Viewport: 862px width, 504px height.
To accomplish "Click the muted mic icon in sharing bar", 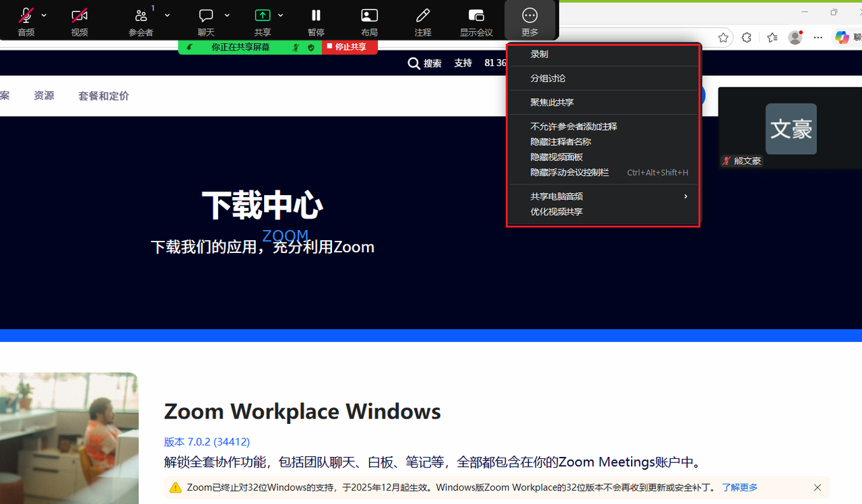I will coord(296,48).
